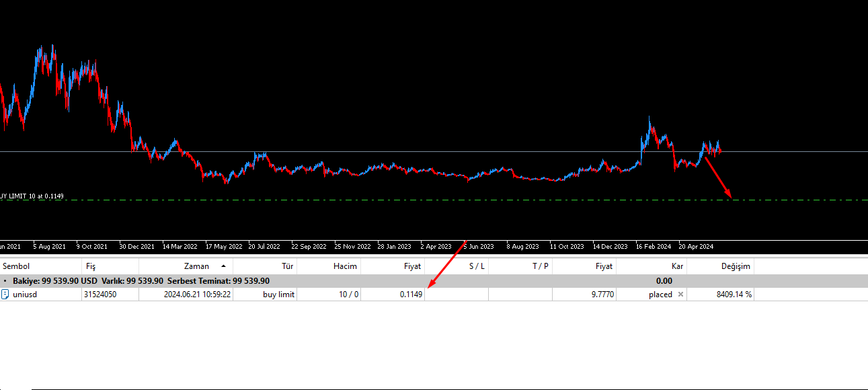The width and height of the screenshot is (868, 390).
Task: Click the 5 Aug 2021 date label
Action: 49,246
